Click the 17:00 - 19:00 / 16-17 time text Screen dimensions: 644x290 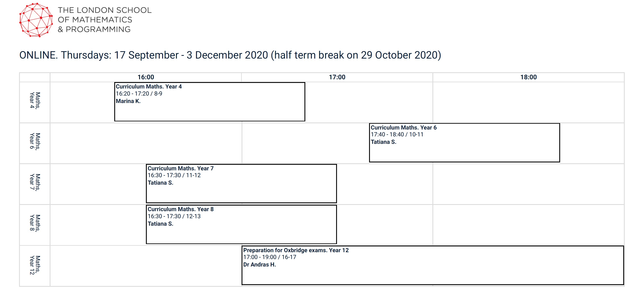(270, 257)
